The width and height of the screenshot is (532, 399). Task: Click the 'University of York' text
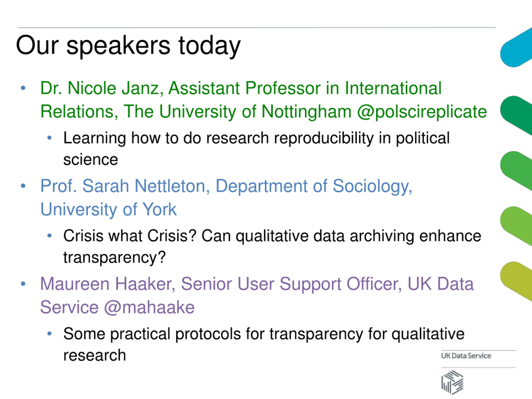coord(108,209)
